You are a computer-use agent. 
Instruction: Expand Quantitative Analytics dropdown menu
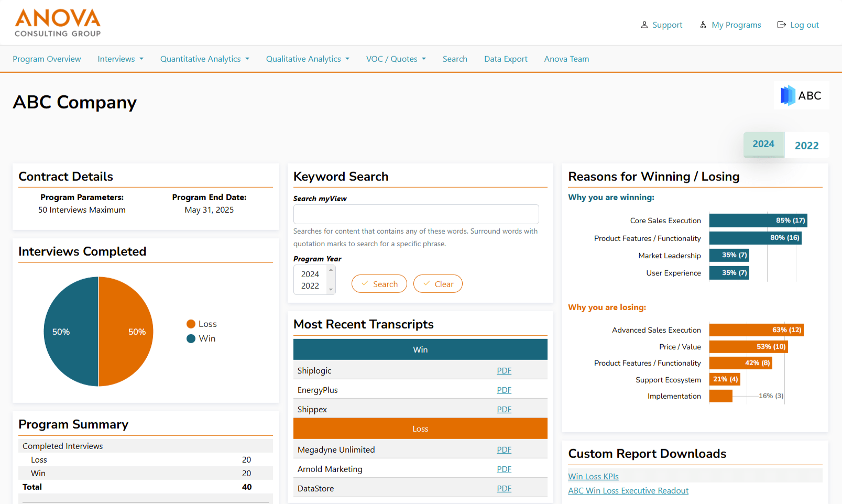(x=205, y=59)
